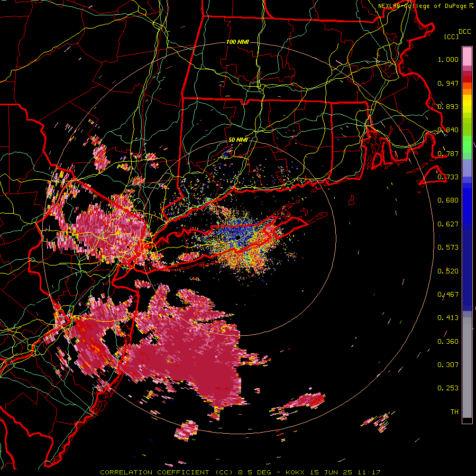This screenshot has width=476, height=476.
Task: Select the 0.947 scale value
Action: tap(448, 83)
